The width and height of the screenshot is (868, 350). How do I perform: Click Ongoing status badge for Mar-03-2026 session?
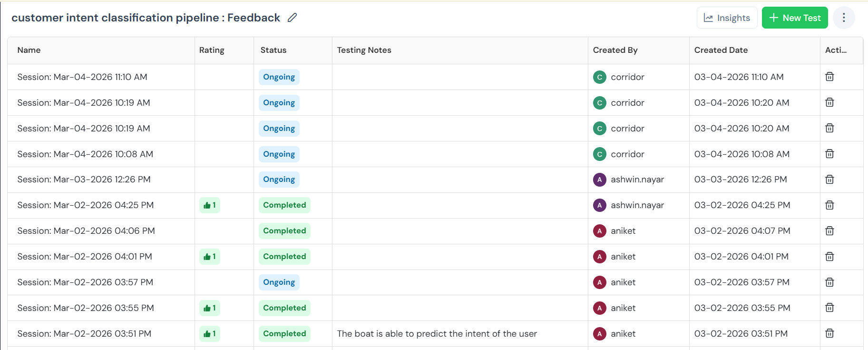[279, 180]
